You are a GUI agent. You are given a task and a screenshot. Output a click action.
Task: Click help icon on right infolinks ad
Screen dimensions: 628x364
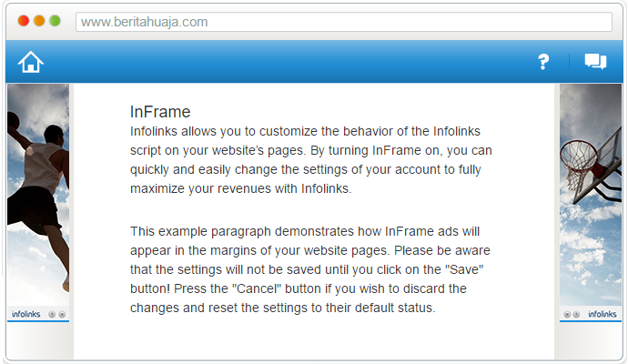pos(576,315)
